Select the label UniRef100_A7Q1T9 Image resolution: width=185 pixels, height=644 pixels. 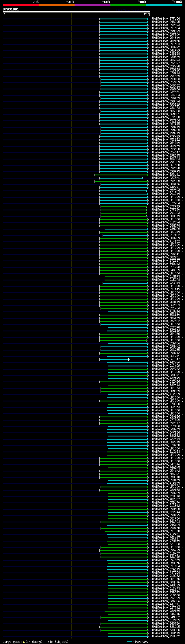(x=166, y=69)
